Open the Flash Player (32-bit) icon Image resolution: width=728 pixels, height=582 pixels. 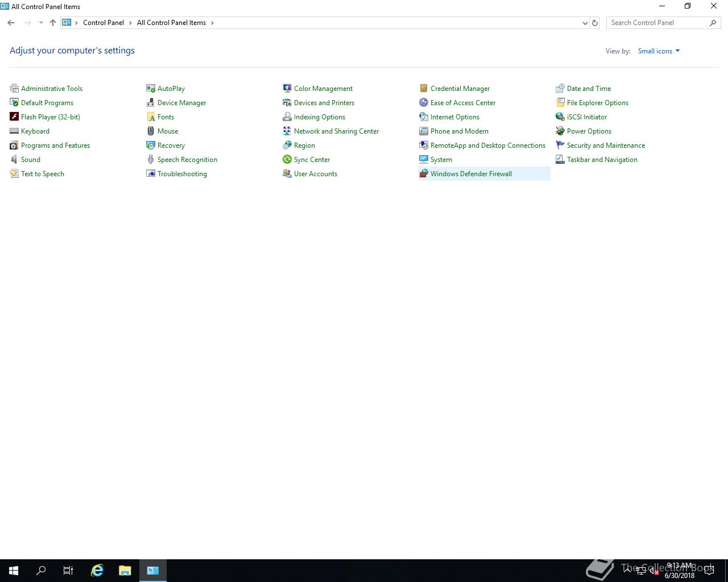tap(14, 117)
